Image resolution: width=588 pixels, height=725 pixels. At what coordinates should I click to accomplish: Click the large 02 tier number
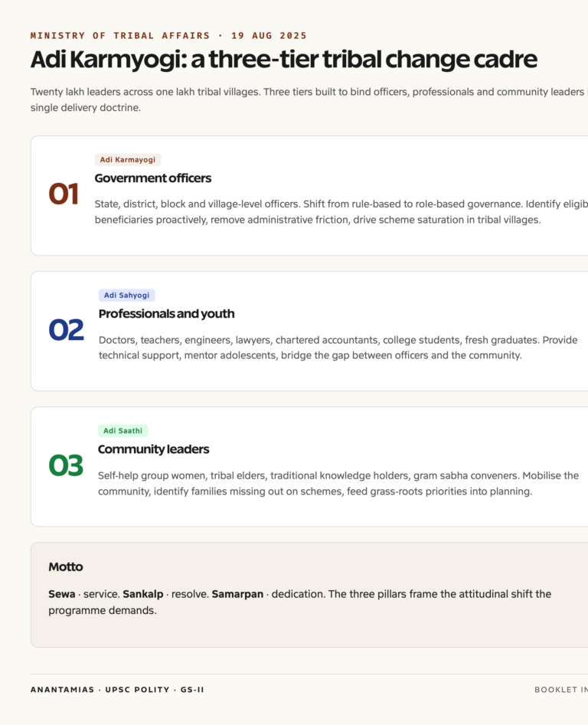[x=66, y=330]
